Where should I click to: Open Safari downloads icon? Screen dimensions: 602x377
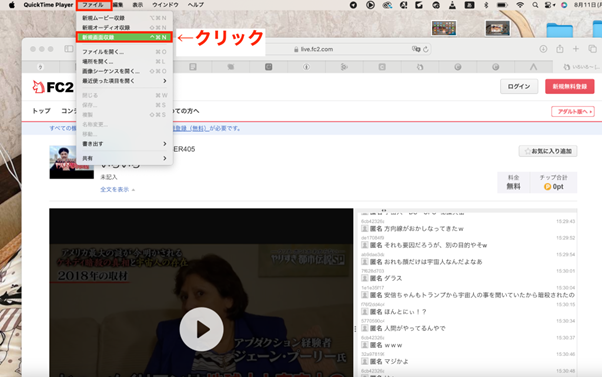(543, 49)
